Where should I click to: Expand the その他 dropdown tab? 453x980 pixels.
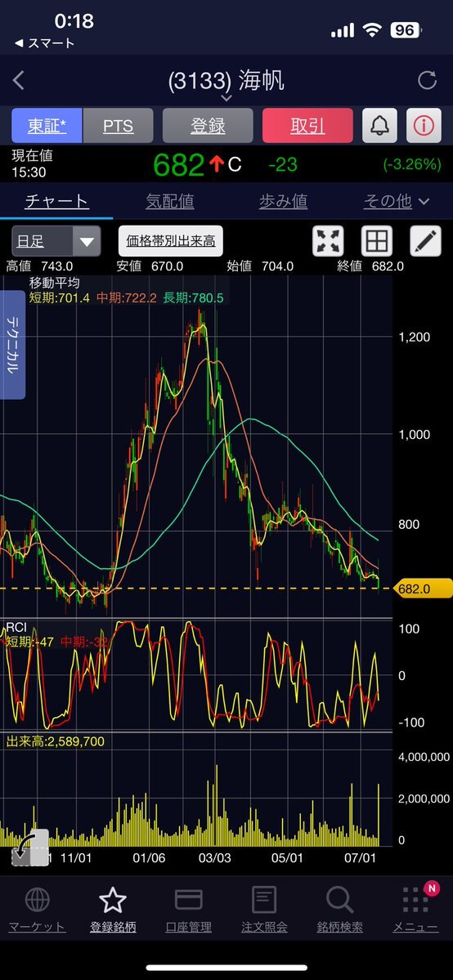pyautogui.click(x=396, y=201)
